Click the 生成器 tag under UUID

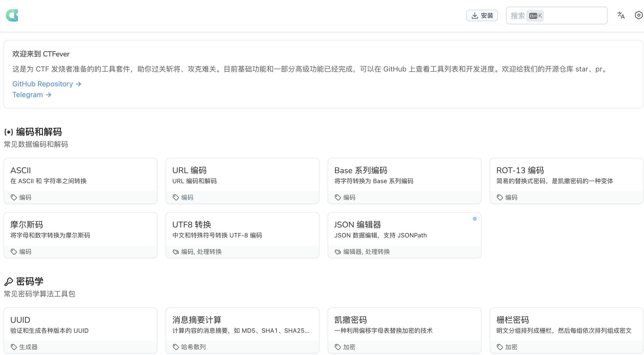coord(28,347)
